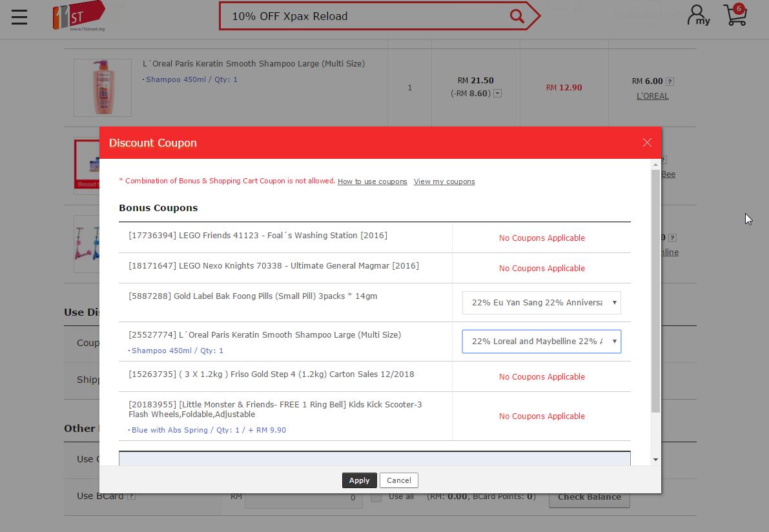
Task: Click the help icon next to RM 6.00
Action: (670, 81)
